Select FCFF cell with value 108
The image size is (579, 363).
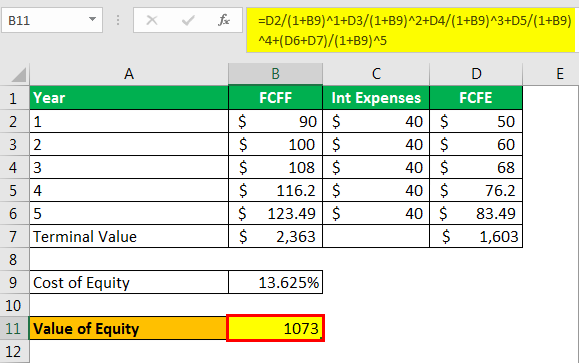point(275,167)
